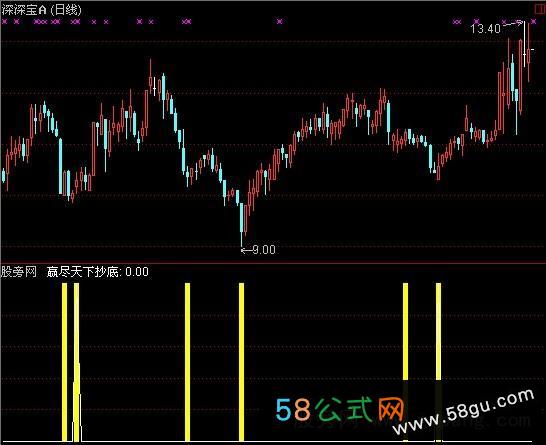Select the purple marker directly right of the 13.40 arrow
The image size is (546, 445).
pos(533,22)
